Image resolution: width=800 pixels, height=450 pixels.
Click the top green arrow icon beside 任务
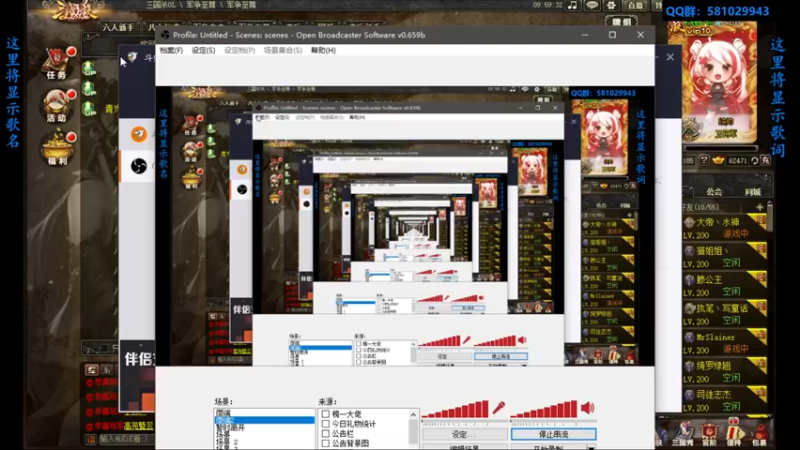pos(89,67)
